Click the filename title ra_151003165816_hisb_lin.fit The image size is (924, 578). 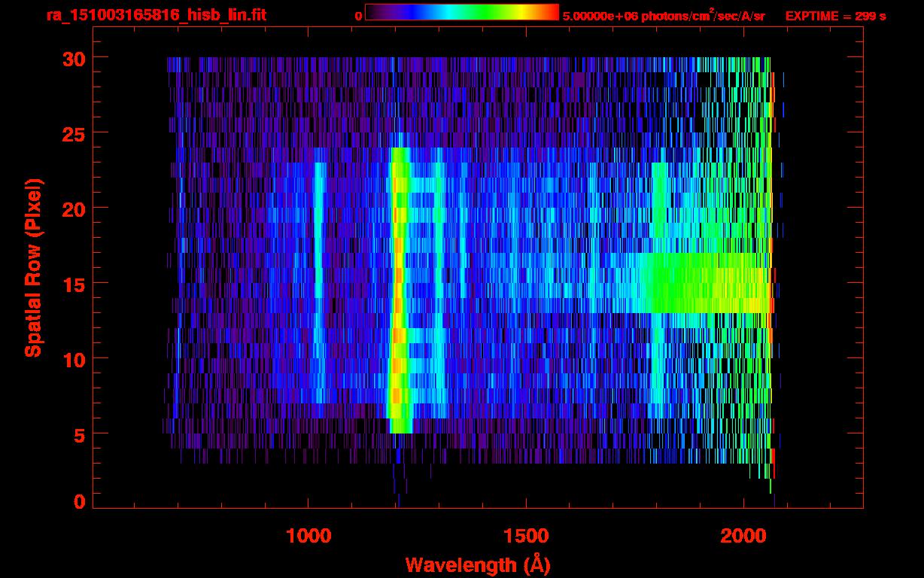click(156, 15)
